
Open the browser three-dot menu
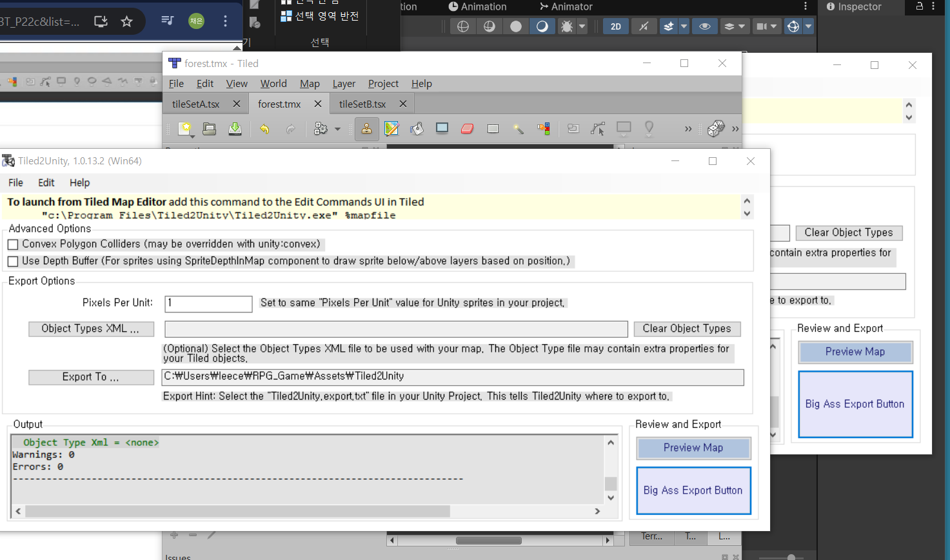coord(225,21)
